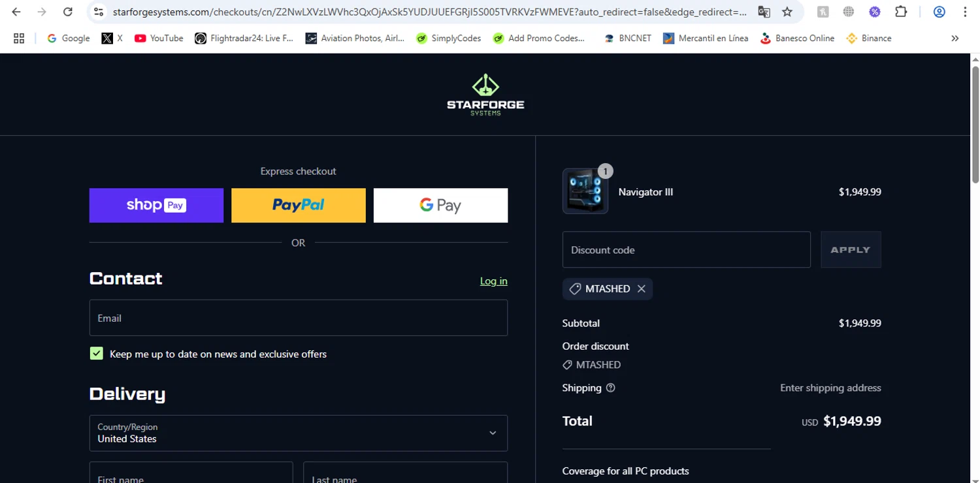Click the Enter shipping address text

830,388
